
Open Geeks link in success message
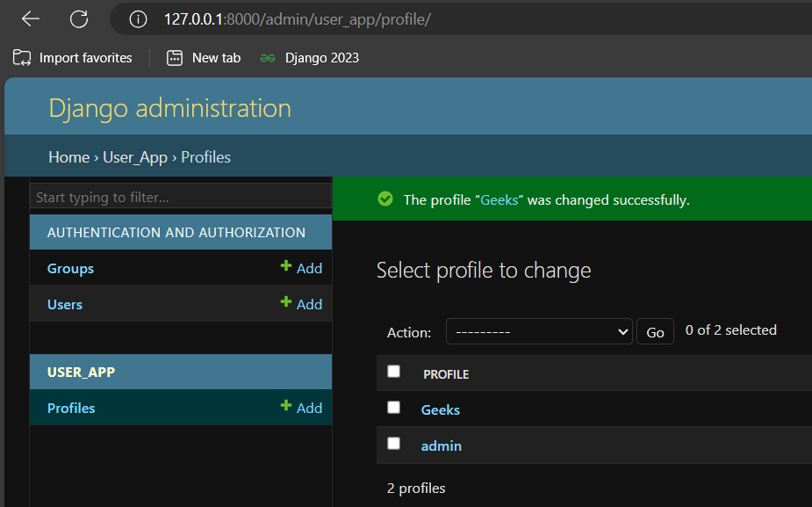click(x=500, y=200)
